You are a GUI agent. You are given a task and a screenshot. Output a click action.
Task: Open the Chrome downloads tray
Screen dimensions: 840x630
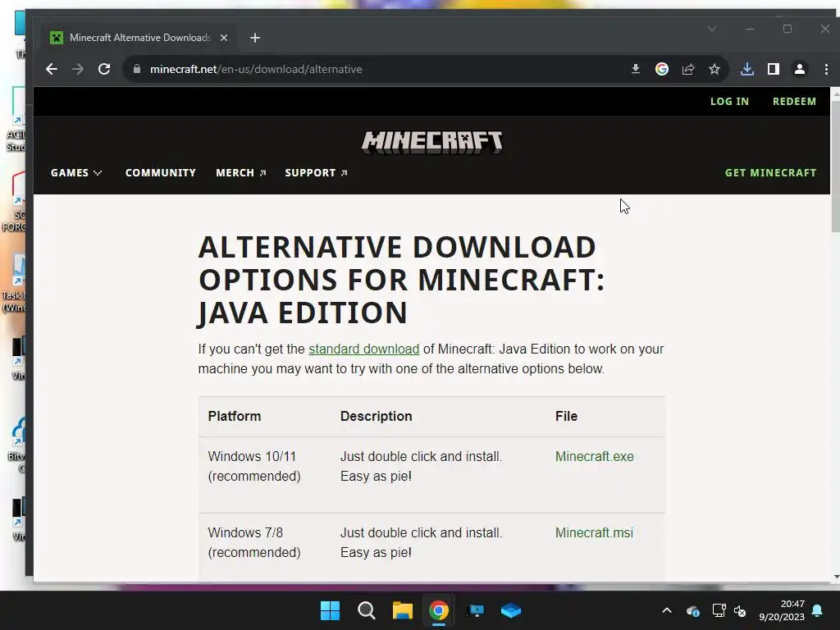click(x=746, y=69)
